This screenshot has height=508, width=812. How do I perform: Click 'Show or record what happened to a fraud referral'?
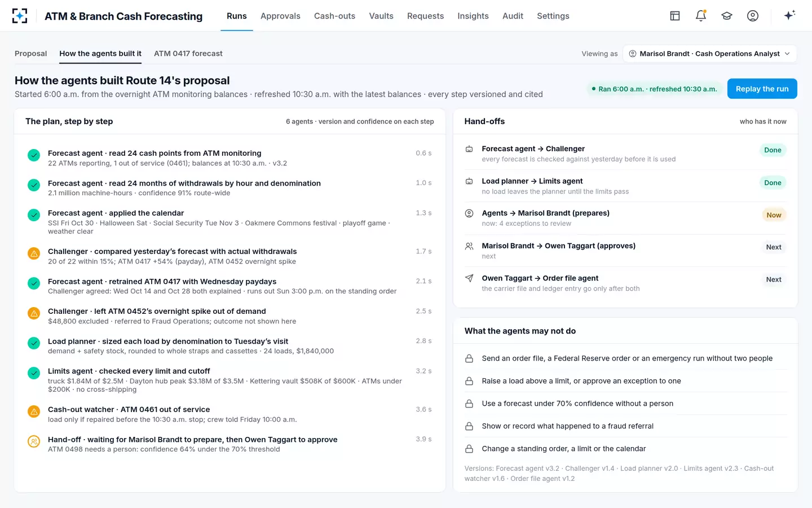point(567,426)
